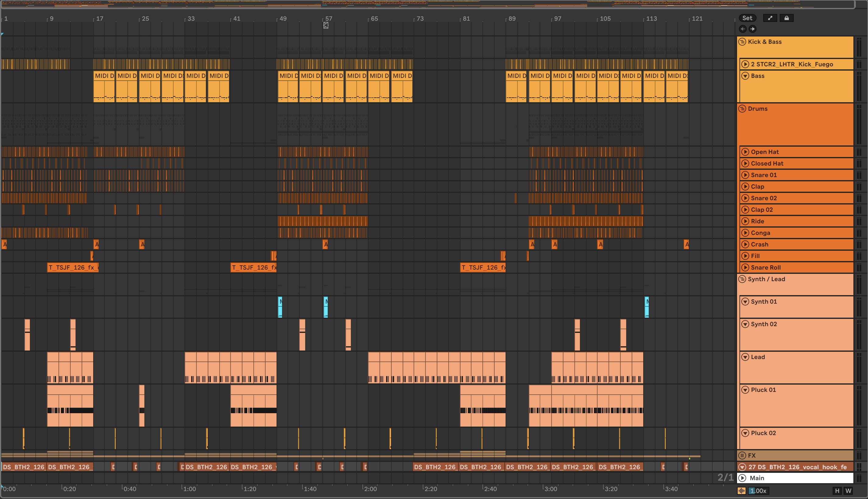Jump to previous locator with left arrow
This screenshot has width=868, height=499.
(x=743, y=29)
